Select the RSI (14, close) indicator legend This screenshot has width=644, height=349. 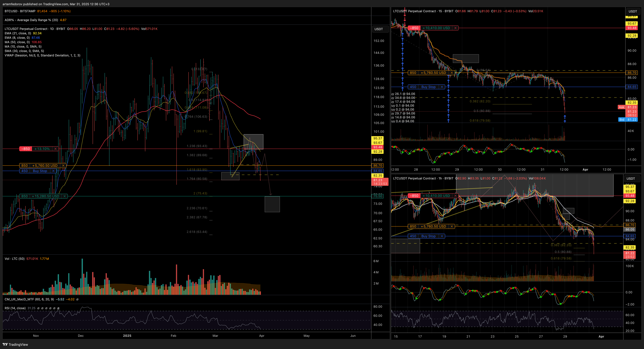pyautogui.click(x=15, y=308)
